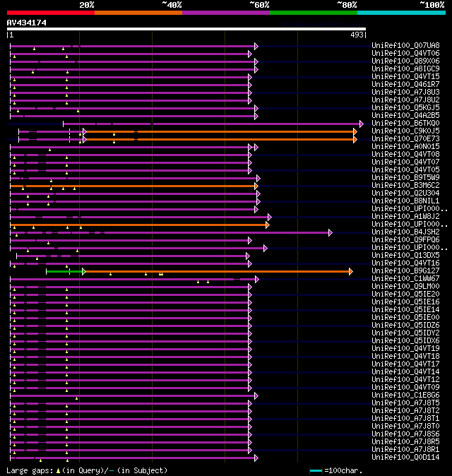Select the AV434174 query title
Viewport: 452px width, 476px height.
coord(27,23)
